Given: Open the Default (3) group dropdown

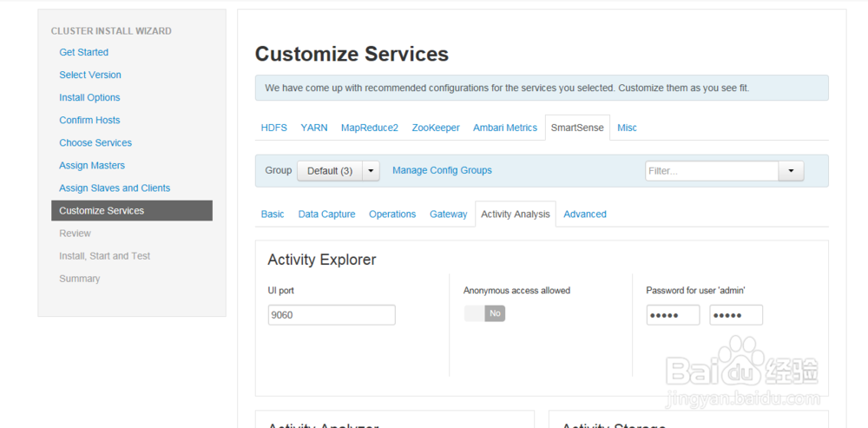Looking at the screenshot, I should tap(330, 171).
